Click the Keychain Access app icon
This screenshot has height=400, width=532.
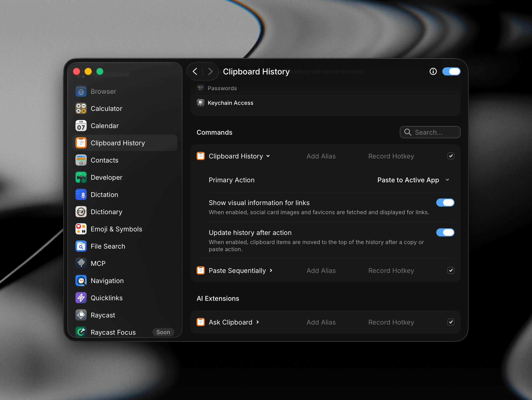[201, 103]
